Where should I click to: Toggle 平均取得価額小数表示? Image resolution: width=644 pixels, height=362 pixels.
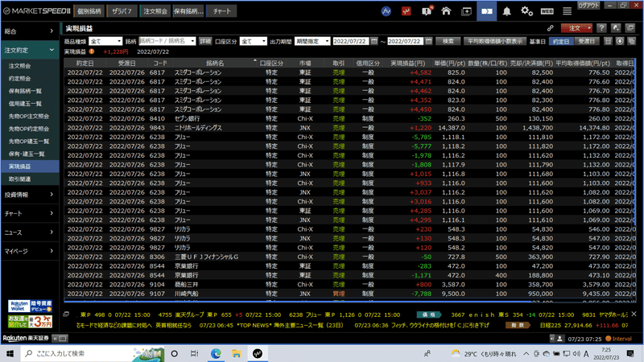[x=495, y=41]
